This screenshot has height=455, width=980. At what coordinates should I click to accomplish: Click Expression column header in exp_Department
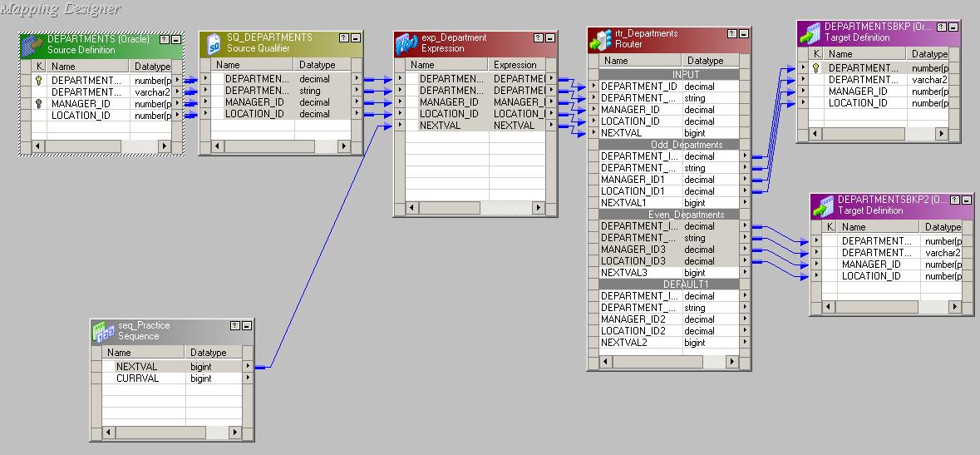(x=517, y=64)
